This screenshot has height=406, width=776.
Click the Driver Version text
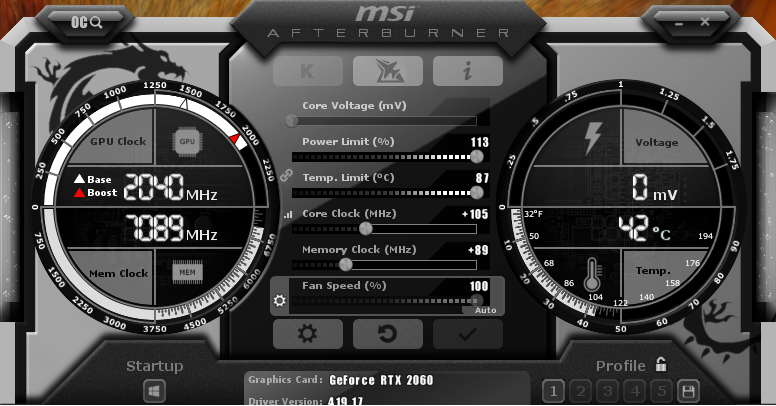pyautogui.click(x=285, y=401)
